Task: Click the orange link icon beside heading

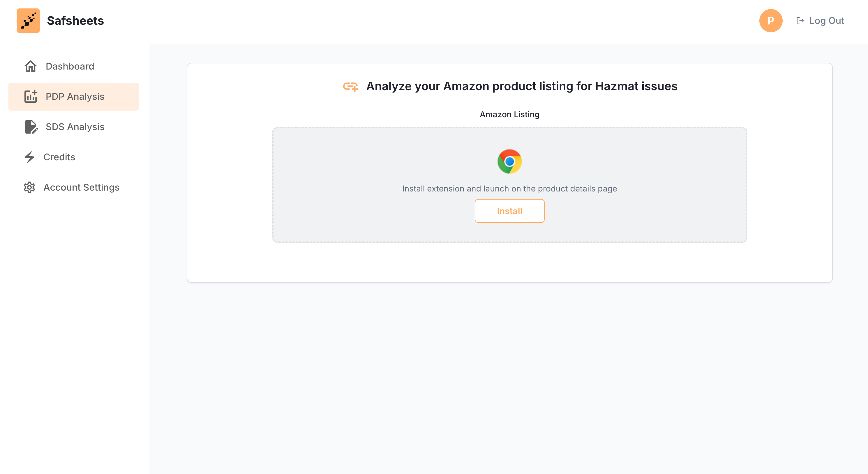Action: [x=350, y=87]
